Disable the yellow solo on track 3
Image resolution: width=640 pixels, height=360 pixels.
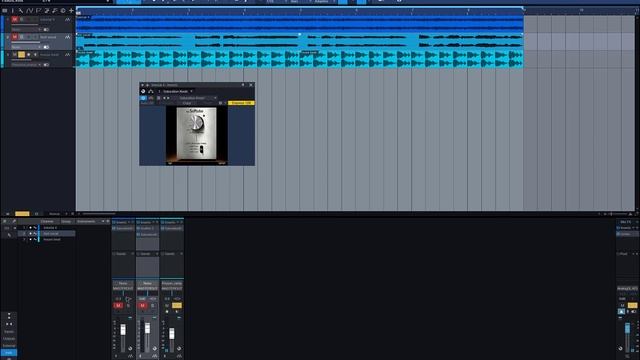click(22, 54)
